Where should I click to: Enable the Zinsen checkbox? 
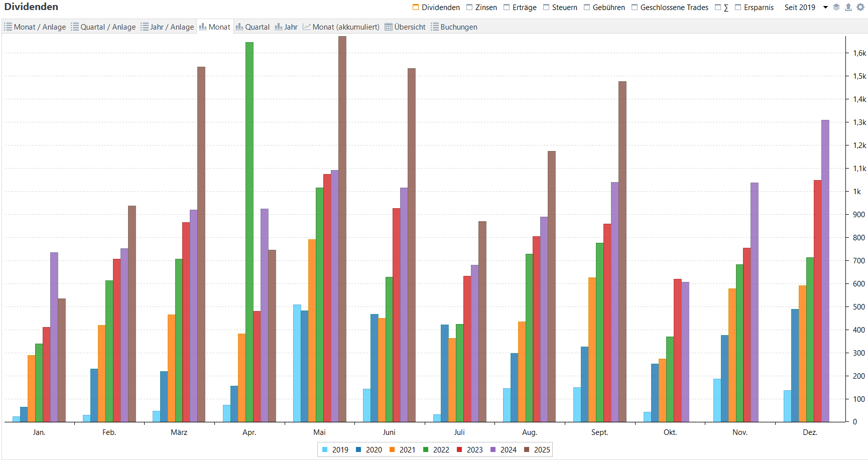click(x=469, y=7)
